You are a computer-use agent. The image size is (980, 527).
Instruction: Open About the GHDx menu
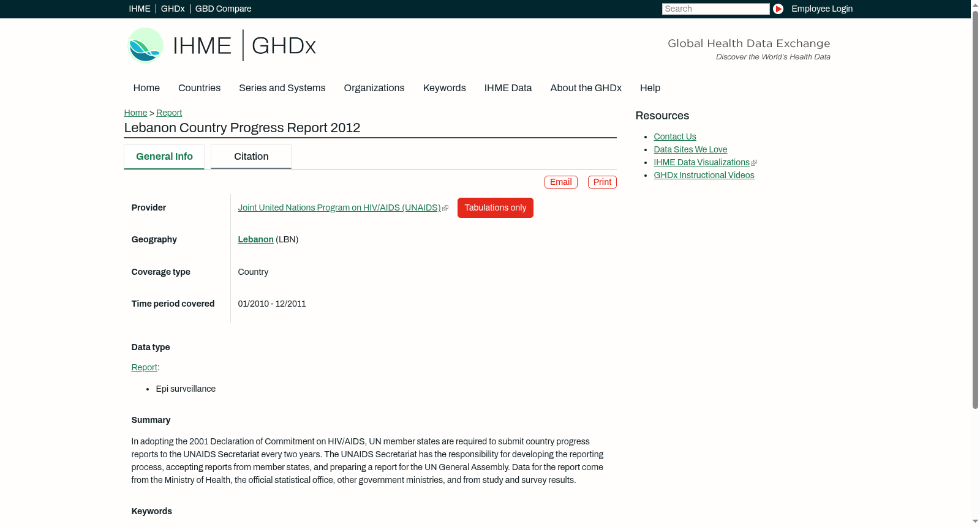(586, 88)
